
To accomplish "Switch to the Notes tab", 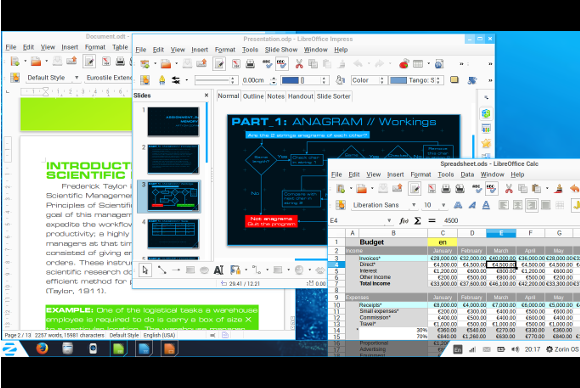I will (x=276, y=96).
